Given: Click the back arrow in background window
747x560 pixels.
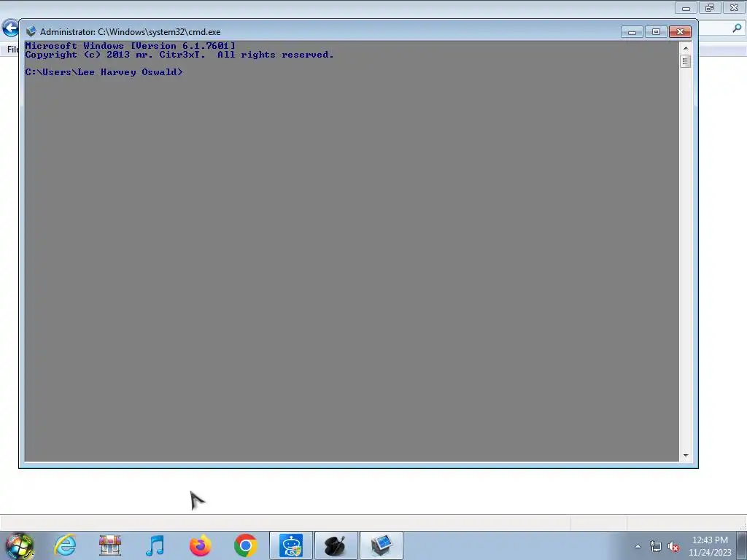Looking at the screenshot, I should pyautogui.click(x=10, y=28).
